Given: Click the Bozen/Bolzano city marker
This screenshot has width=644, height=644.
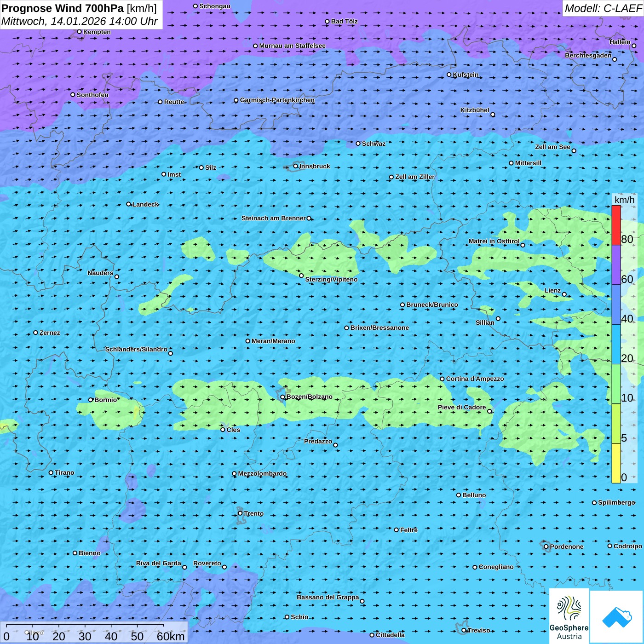Looking at the screenshot, I should [283, 397].
